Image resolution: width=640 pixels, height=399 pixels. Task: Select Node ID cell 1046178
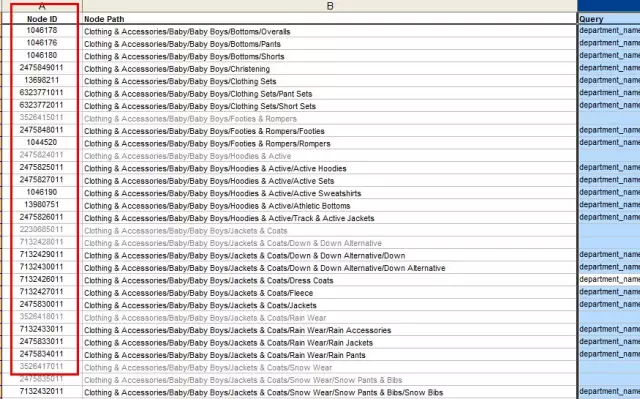pos(42,31)
